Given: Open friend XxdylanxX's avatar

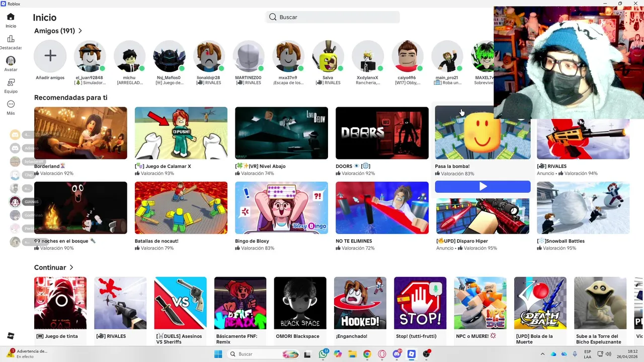Looking at the screenshot, I should click(x=368, y=56).
